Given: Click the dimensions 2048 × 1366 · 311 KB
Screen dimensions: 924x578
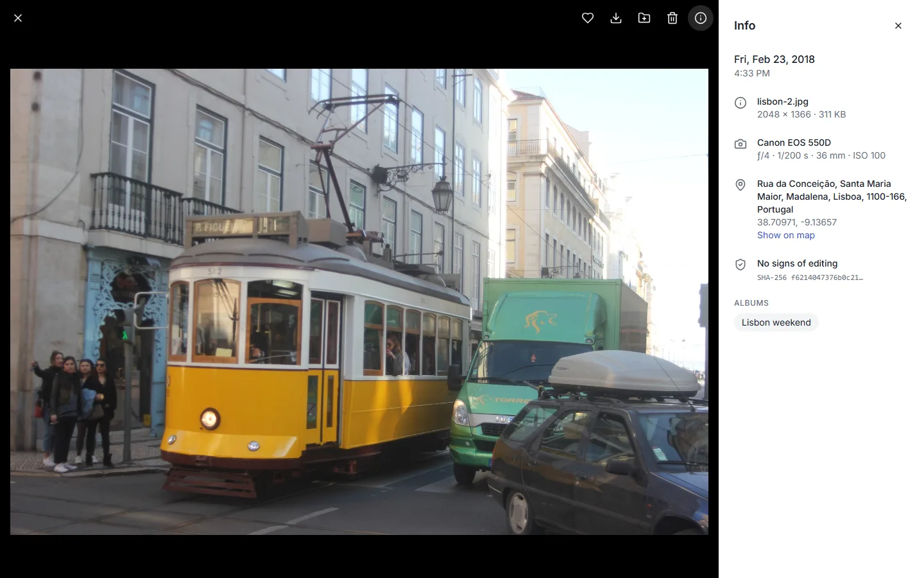Looking at the screenshot, I should [x=801, y=114].
